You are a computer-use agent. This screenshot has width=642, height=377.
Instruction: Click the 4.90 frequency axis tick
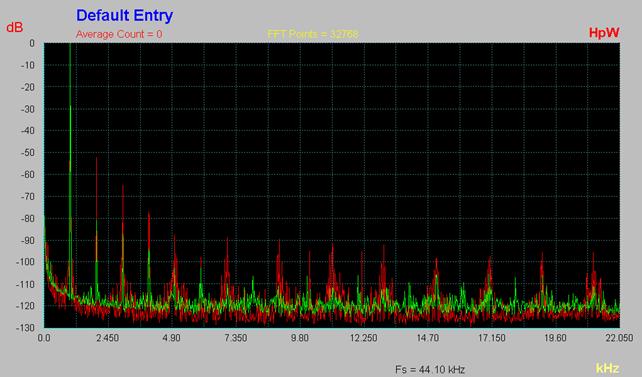coord(171,338)
